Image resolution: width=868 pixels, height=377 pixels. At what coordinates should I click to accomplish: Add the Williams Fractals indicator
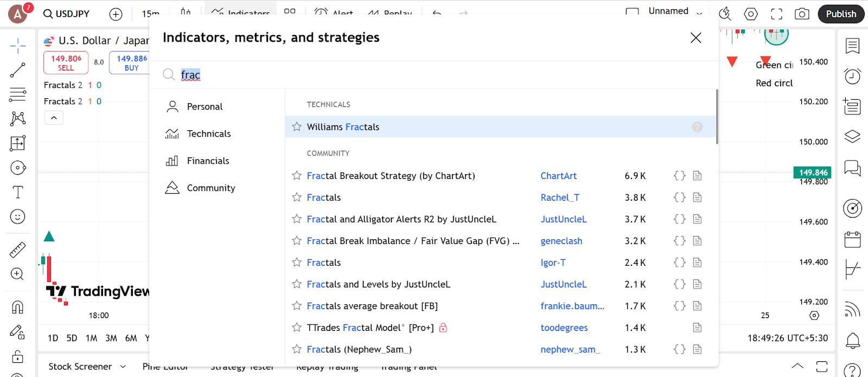click(500, 126)
